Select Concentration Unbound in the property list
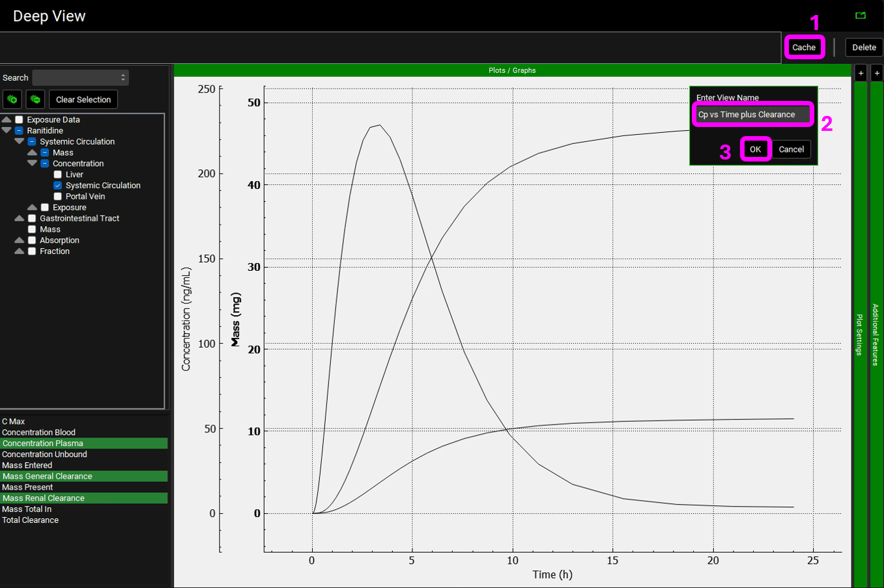Image resolution: width=884 pixels, height=588 pixels. 44,455
